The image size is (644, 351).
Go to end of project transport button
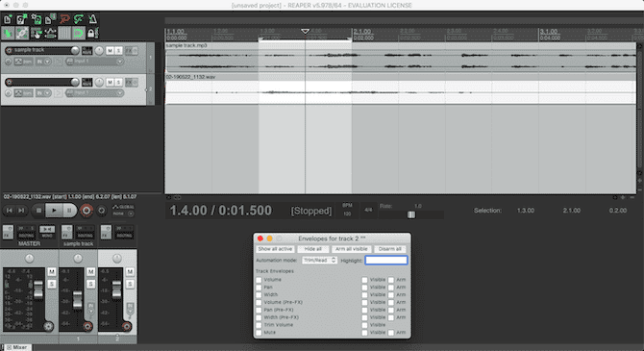click(21, 211)
